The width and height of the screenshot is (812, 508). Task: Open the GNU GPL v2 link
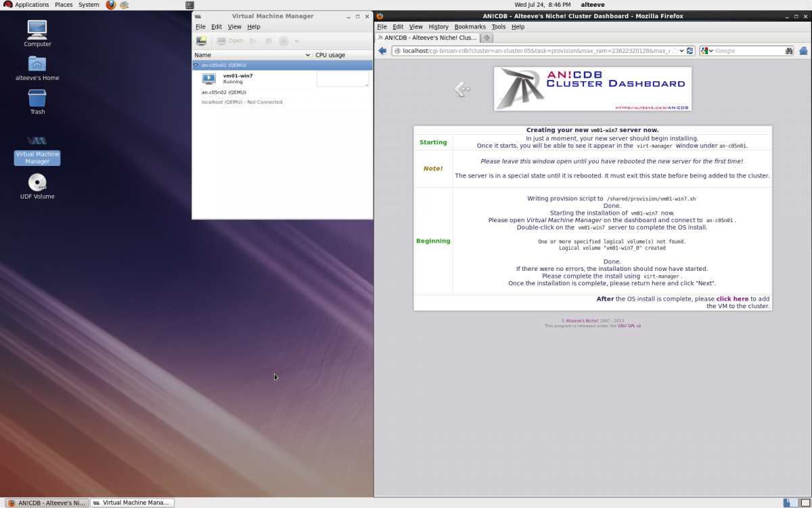(629, 326)
